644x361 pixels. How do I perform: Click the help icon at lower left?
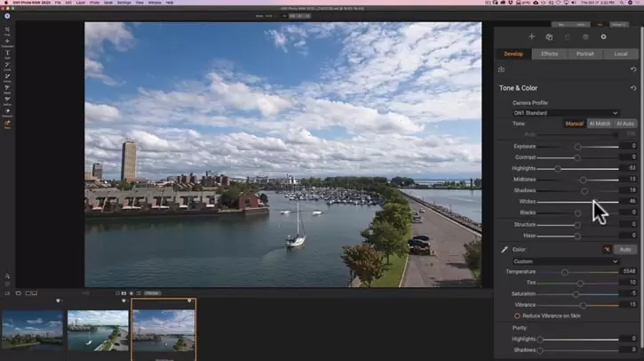pos(7,284)
